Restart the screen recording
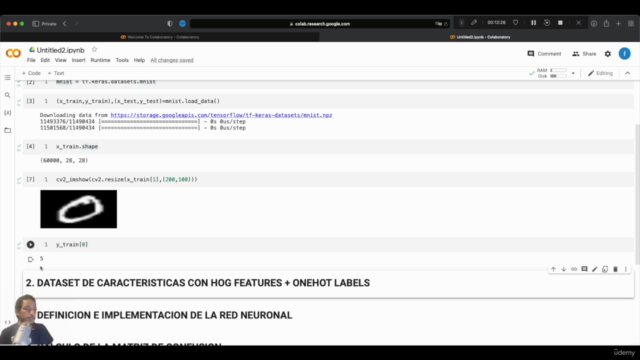This screenshot has width=640, height=360. click(x=547, y=23)
